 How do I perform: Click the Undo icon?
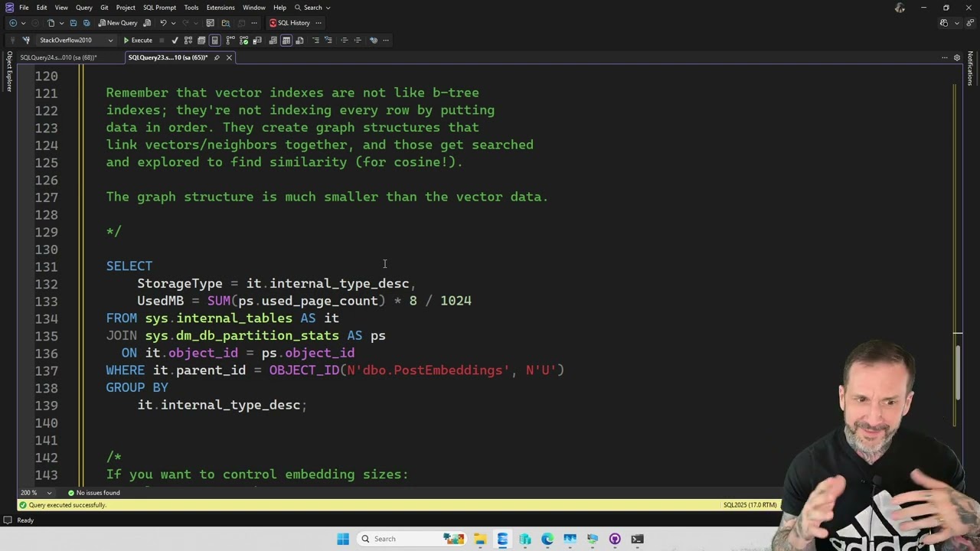[163, 22]
